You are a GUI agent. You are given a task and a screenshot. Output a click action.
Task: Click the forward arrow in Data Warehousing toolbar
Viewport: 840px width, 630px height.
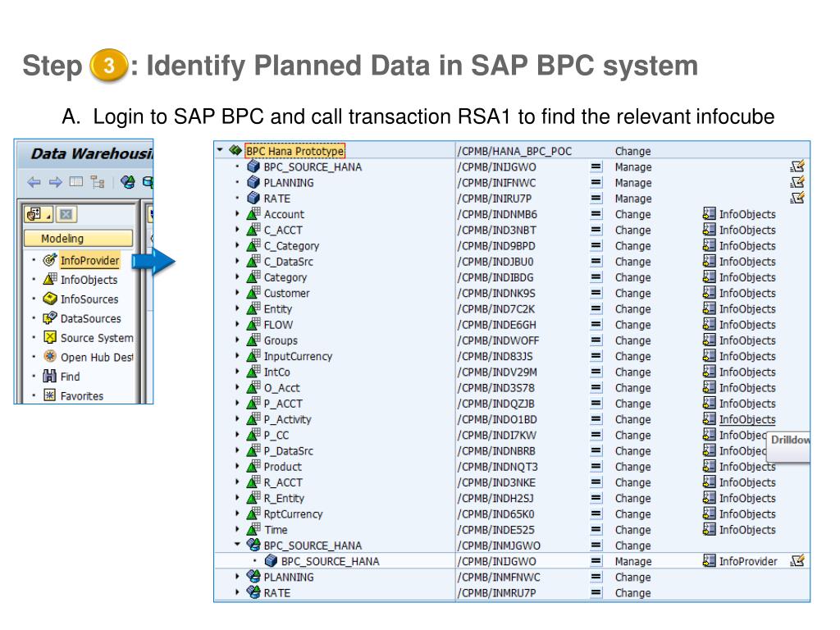point(55,182)
